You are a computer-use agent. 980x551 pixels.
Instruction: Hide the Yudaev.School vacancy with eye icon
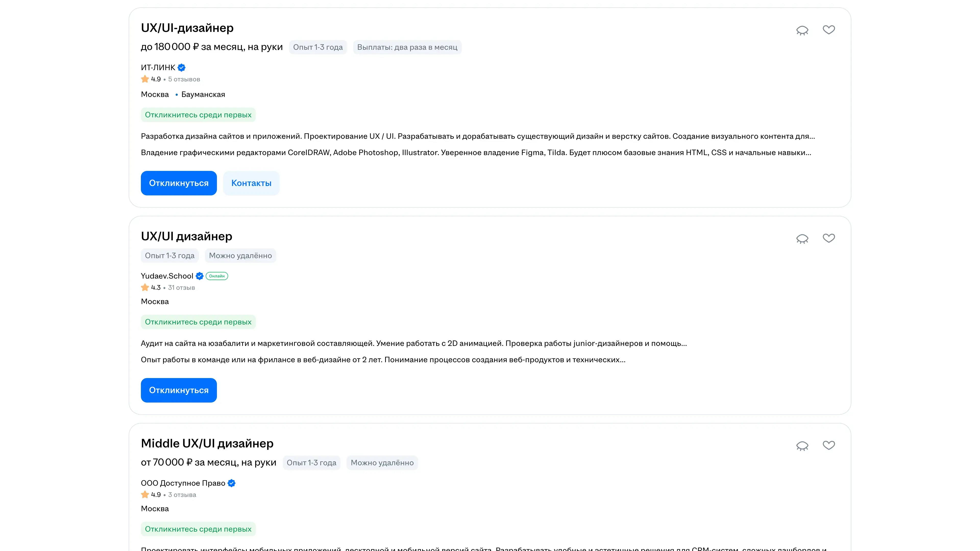(802, 239)
